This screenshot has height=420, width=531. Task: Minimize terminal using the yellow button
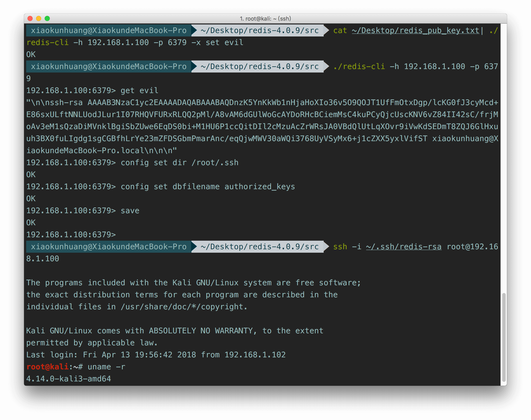coord(39,18)
